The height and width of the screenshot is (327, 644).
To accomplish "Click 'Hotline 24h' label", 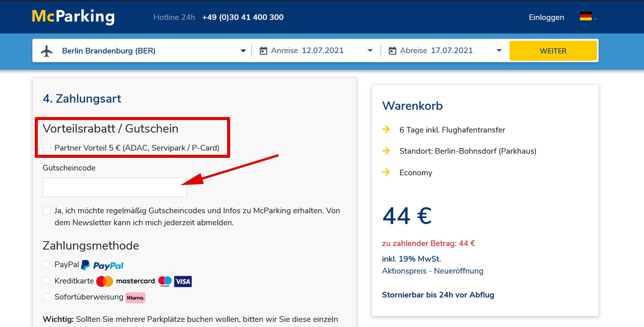I will 174,17.
